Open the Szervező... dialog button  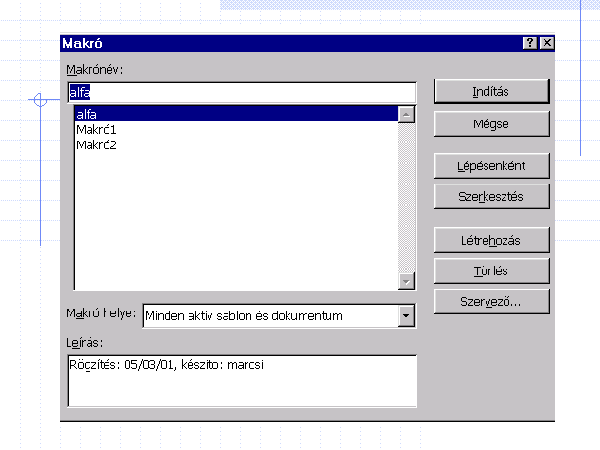click(x=491, y=300)
